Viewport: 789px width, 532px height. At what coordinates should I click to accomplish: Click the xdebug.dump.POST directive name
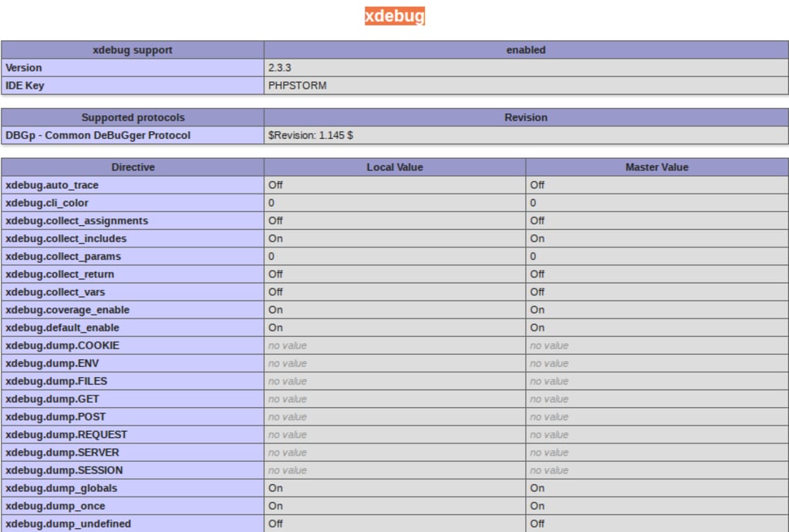pyautogui.click(x=56, y=417)
